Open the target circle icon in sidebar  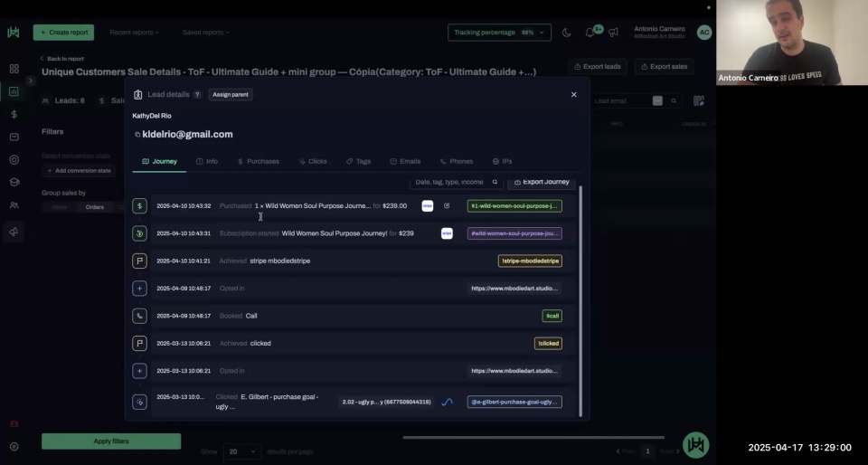(14, 160)
